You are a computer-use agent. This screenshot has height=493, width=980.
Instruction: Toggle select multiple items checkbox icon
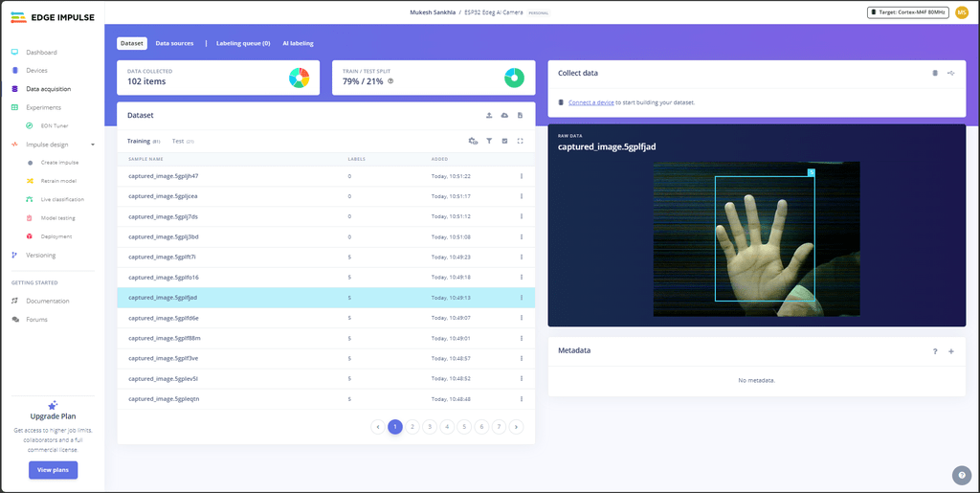point(504,142)
